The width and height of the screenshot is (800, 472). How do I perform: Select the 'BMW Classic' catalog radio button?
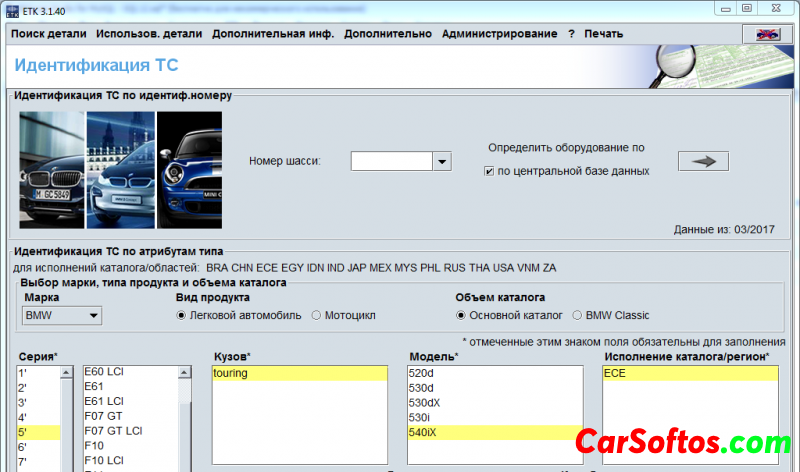(x=577, y=316)
